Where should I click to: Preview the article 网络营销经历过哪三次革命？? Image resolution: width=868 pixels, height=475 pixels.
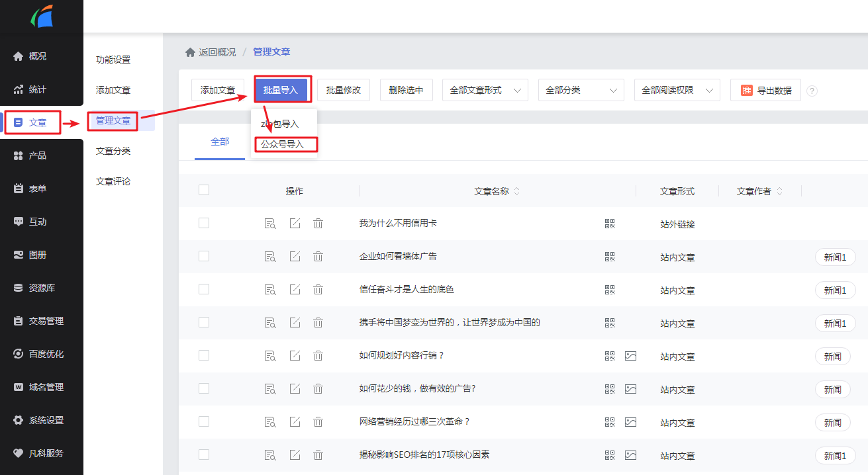coord(270,422)
